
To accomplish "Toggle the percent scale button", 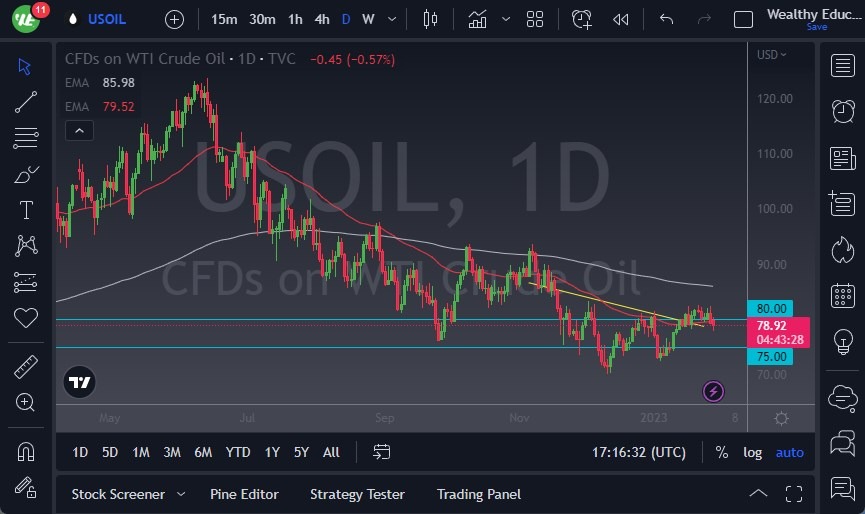I will (722, 452).
